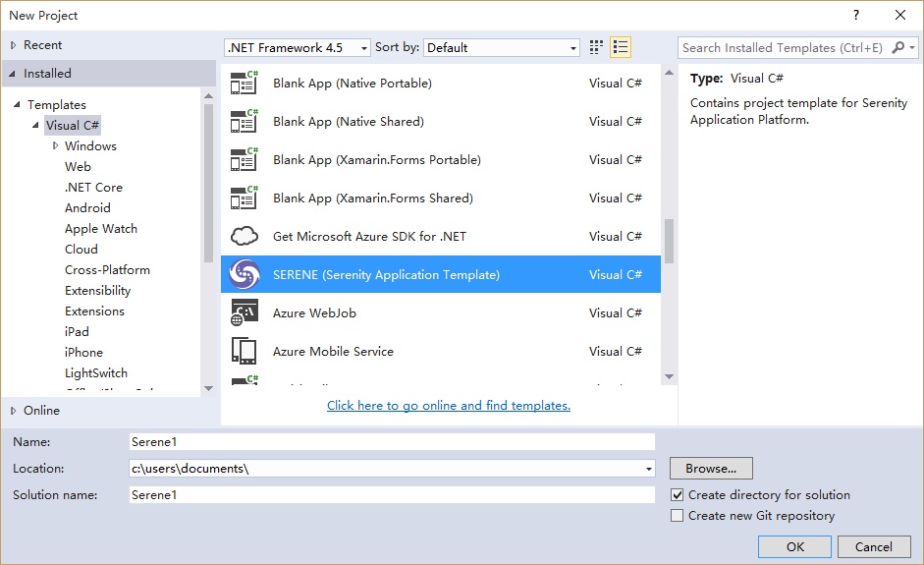Image resolution: width=924 pixels, height=565 pixels.
Task: Open the help question mark
Action: [x=855, y=16]
